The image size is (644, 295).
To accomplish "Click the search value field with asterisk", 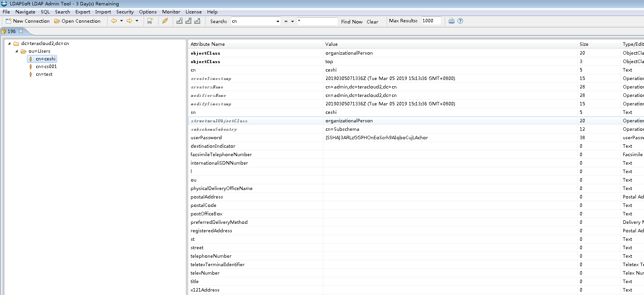I will click(317, 22).
